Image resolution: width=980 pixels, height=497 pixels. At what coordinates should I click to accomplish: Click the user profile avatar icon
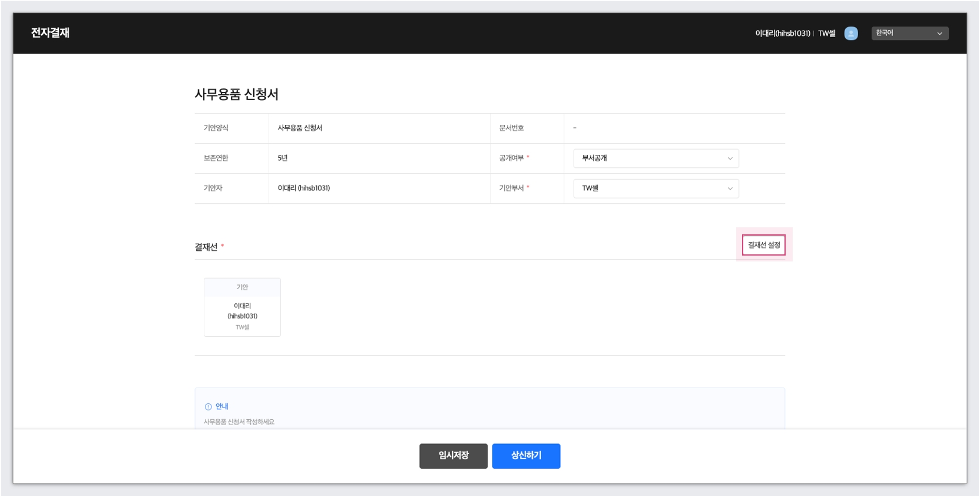[850, 34]
